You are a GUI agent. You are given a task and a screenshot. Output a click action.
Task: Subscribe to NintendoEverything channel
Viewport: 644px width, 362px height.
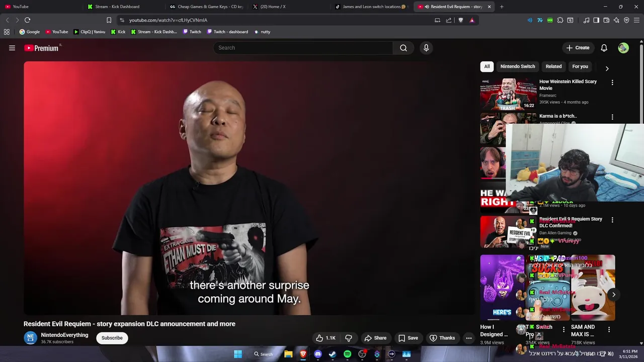click(x=112, y=338)
